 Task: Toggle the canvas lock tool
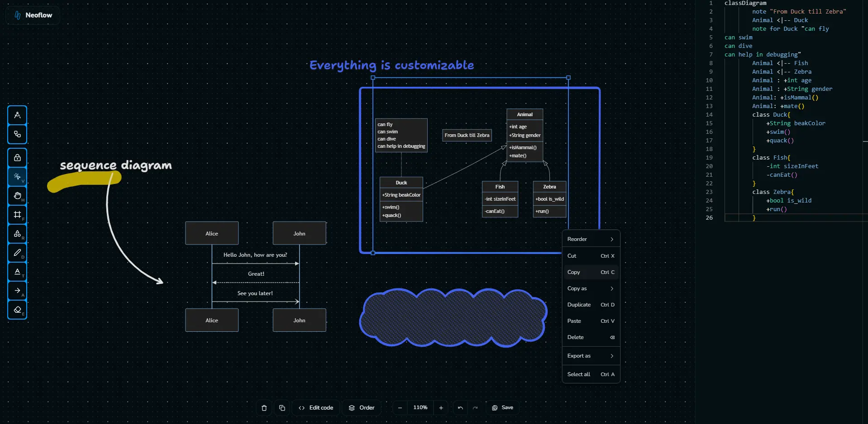click(17, 158)
